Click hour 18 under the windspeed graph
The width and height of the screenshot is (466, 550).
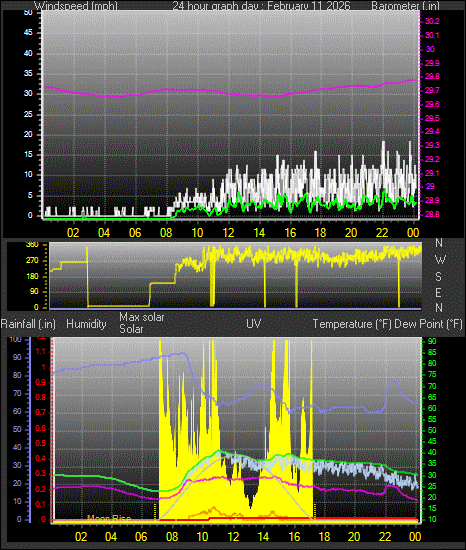point(320,233)
